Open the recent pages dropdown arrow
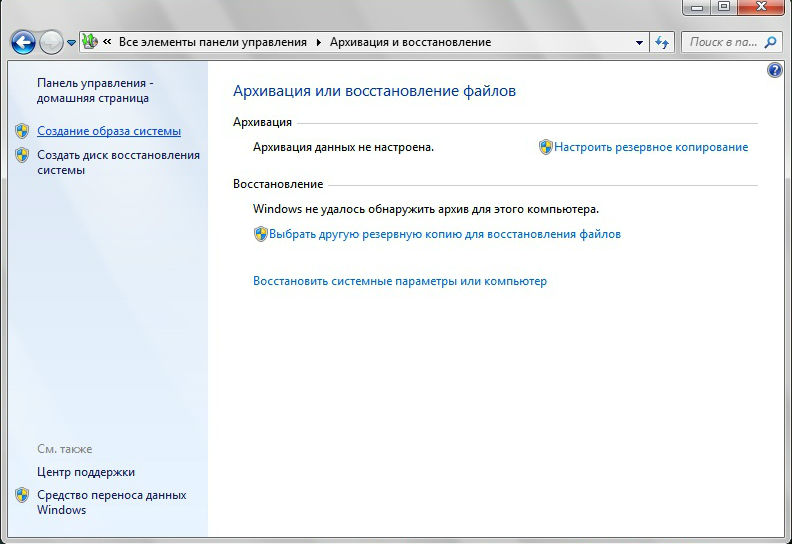The width and height of the screenshot is (792, 544). pos(71,43)
